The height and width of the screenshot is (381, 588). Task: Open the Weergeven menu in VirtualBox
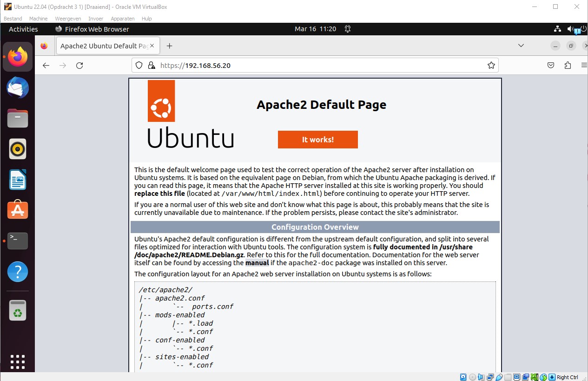click(x=68, y=19)
